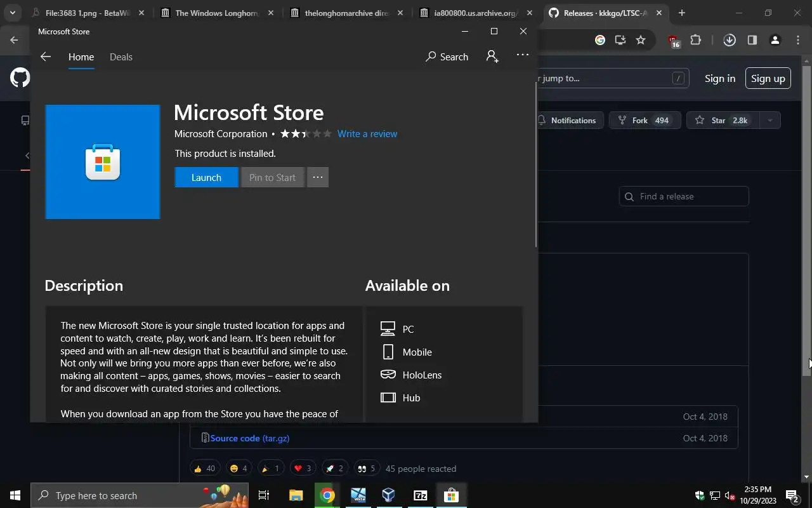This screenshot has height=508, width=812.
Task: Open the 7-Zip taskbar icon
Action: point(420,495)
